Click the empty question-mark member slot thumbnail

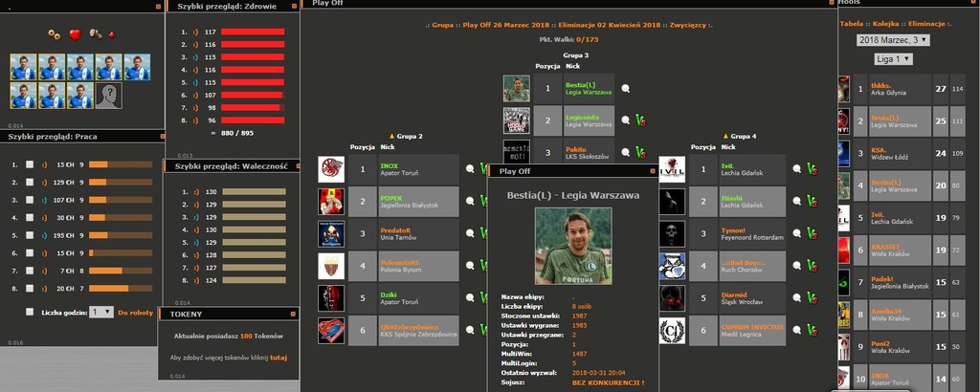pos(108,96)
